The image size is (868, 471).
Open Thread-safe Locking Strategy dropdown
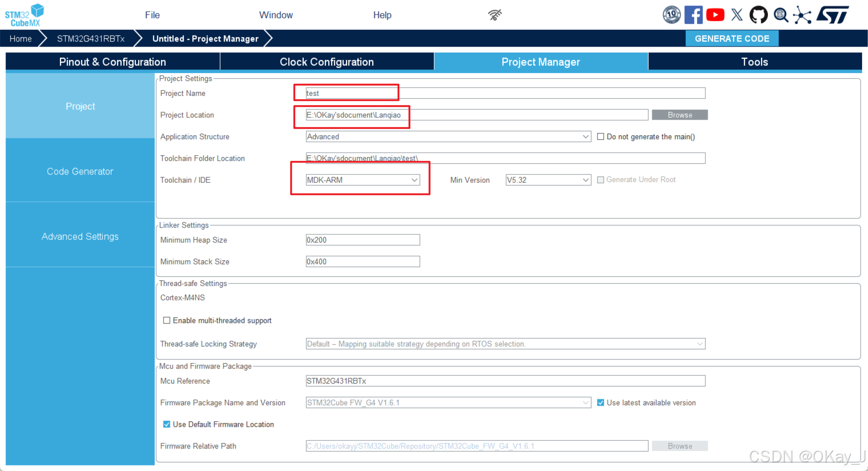pos(505,344)
